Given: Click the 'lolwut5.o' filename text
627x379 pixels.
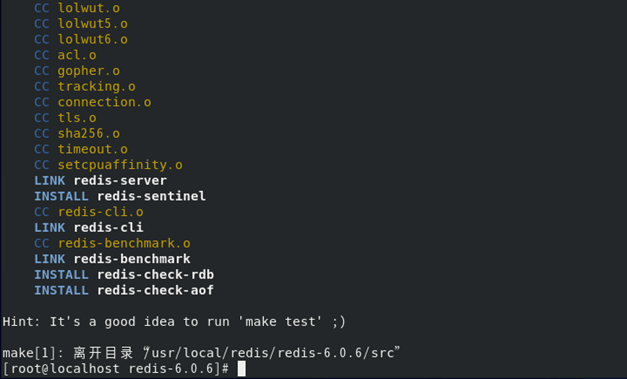Looking at the screenshot, I should (93, 24).
